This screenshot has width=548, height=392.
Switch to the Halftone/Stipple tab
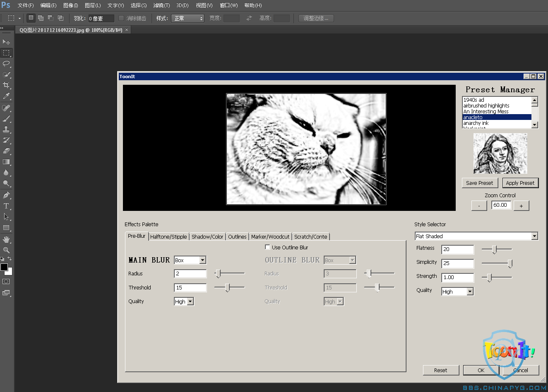pyautogui.click(x=168, y=237)
